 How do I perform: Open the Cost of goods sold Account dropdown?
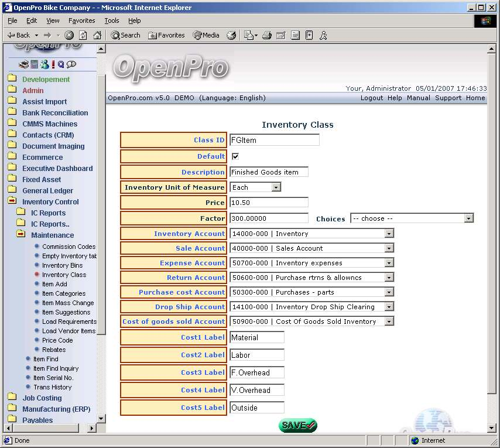pyautogui.click(x=389, y=322)
